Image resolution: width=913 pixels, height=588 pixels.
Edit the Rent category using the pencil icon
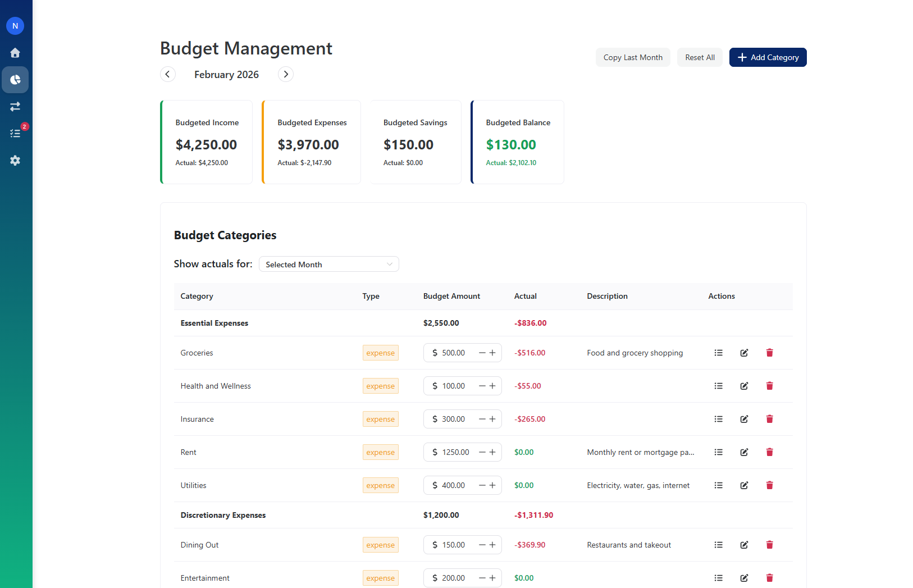pos(744,452)
